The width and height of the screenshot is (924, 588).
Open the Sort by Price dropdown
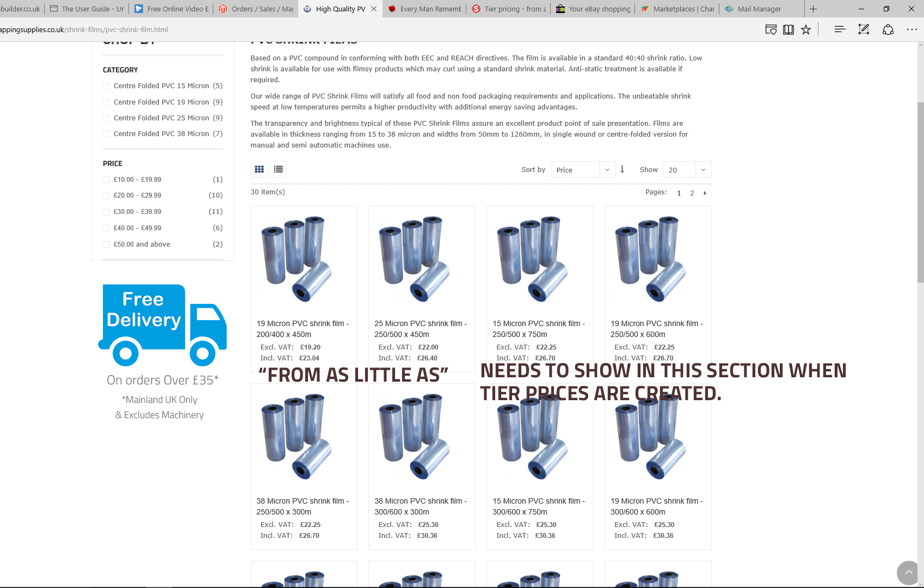click(x=582, y=170)
